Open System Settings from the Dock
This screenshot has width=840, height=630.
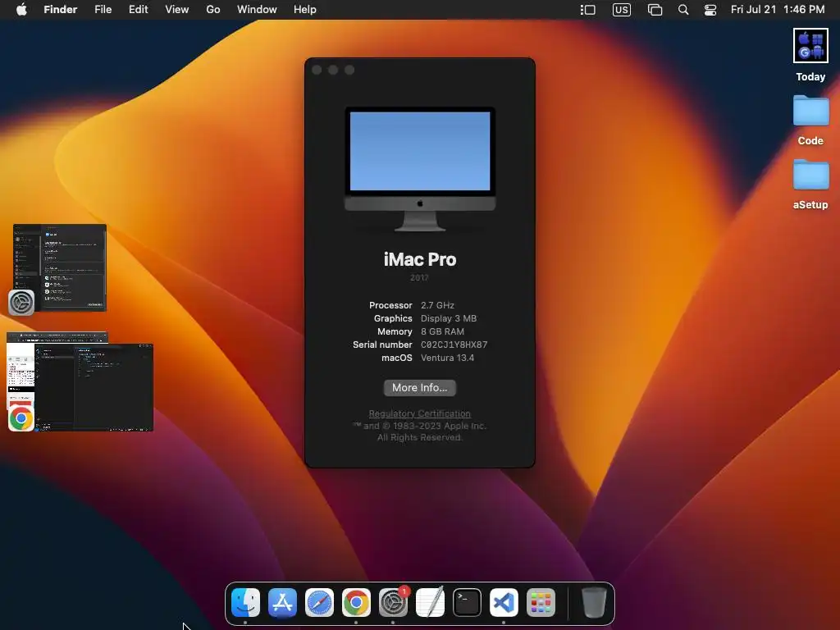[393, 603]
